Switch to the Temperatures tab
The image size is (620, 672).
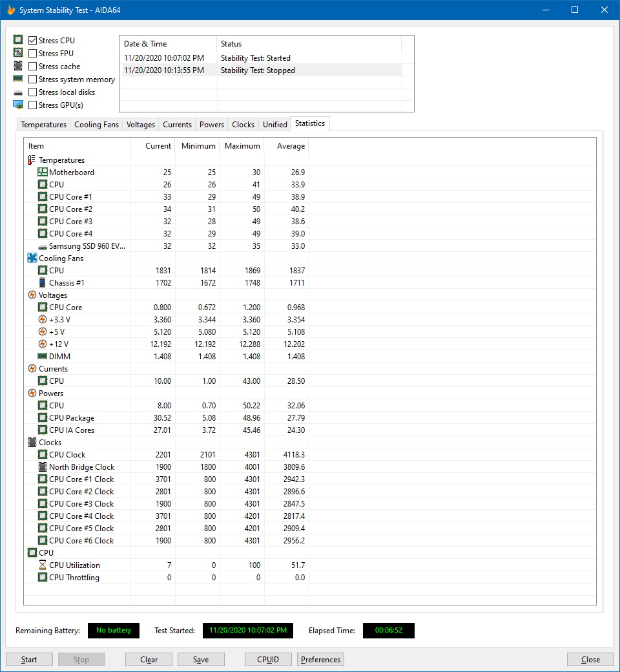pos(43,125)
